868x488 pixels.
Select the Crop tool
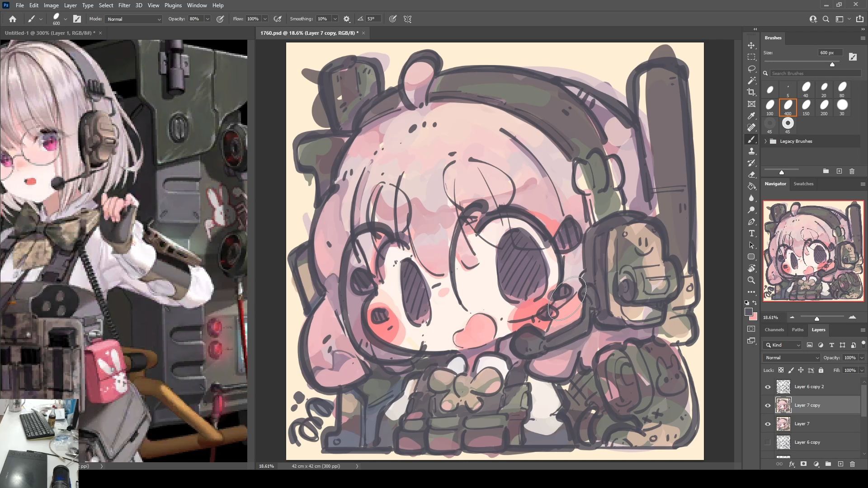(x=751, y=93)
